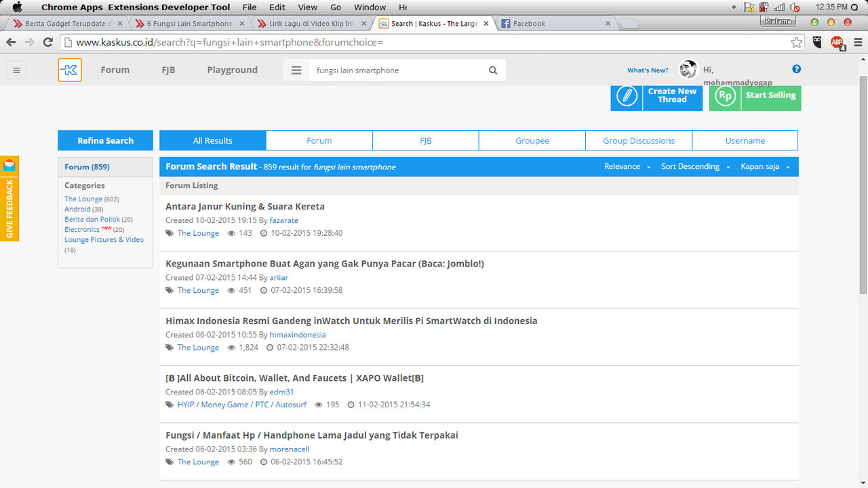Viewport: 868px width, 488px height.
Task: Open the Apple logo menu
Action: 17,7
